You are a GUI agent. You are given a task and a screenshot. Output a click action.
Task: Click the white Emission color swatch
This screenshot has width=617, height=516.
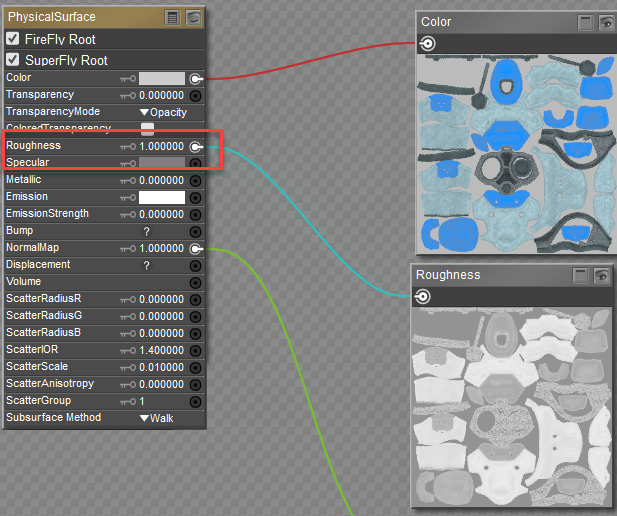161,197
